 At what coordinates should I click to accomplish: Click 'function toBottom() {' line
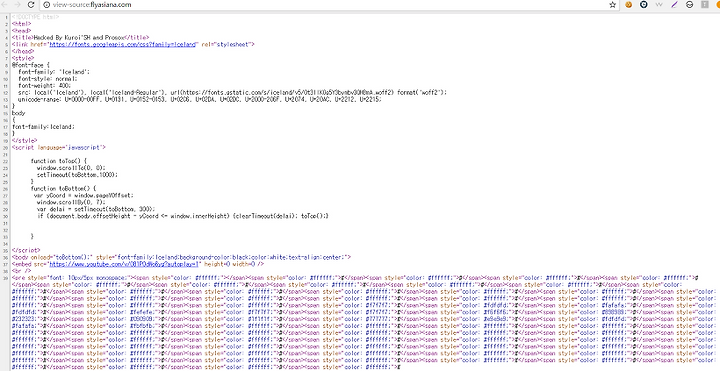pos(63,189)
